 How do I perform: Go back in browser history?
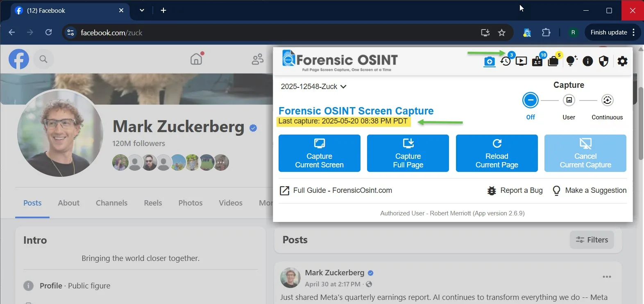click(11, 32)
